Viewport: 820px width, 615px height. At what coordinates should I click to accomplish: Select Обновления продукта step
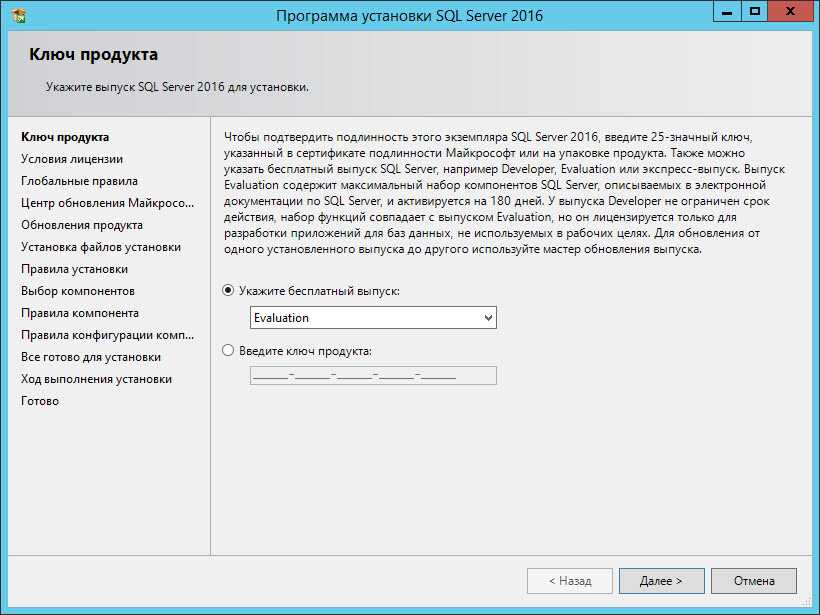coord(82,225)
